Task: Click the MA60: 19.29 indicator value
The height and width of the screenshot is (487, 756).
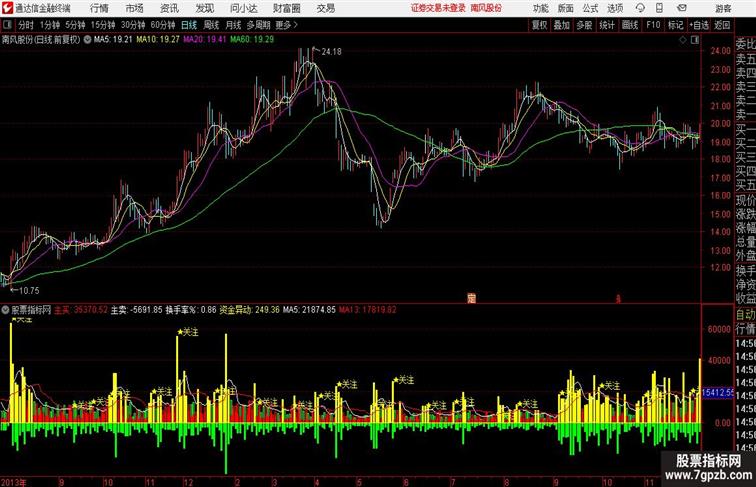Action: coord(252,40)
